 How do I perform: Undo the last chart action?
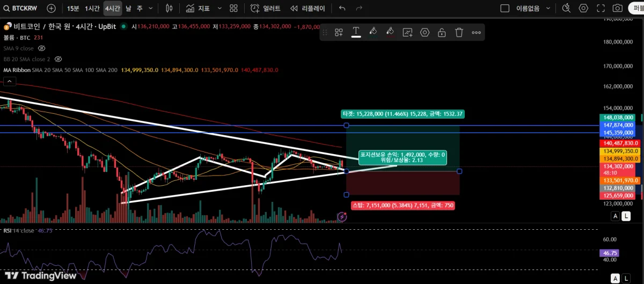tap(342, 8)
